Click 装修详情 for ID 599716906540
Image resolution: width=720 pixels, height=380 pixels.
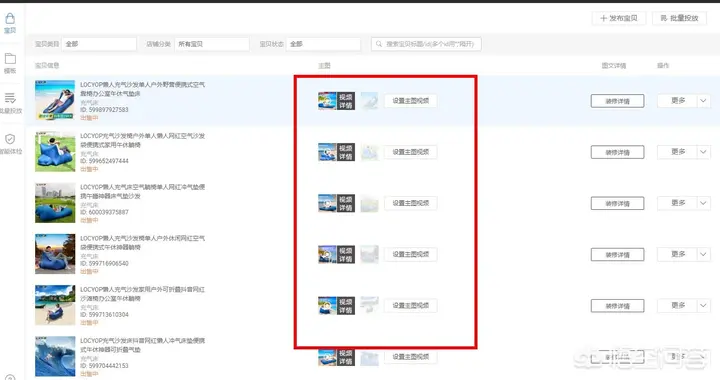pyautogui.click(x=618, y=254)
